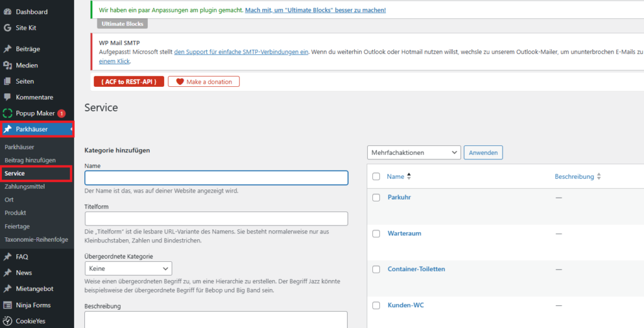Viewport: 644px width, 328px height.
Task: Focus the Name input field
Action: pos(216,178)
